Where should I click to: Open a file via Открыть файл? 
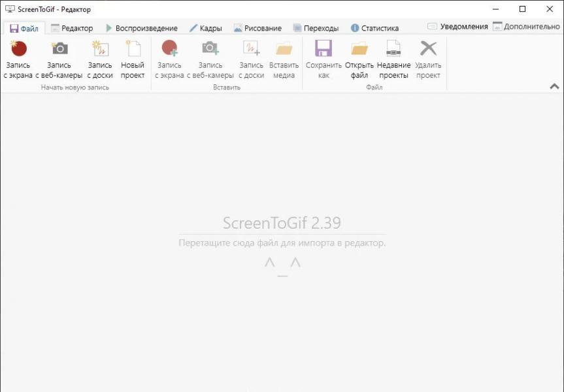coord(359,59)
